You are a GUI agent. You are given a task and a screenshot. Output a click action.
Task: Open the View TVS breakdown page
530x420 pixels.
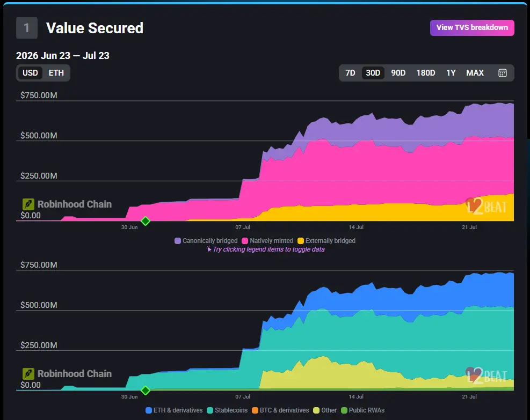click(x=472, y=28)
